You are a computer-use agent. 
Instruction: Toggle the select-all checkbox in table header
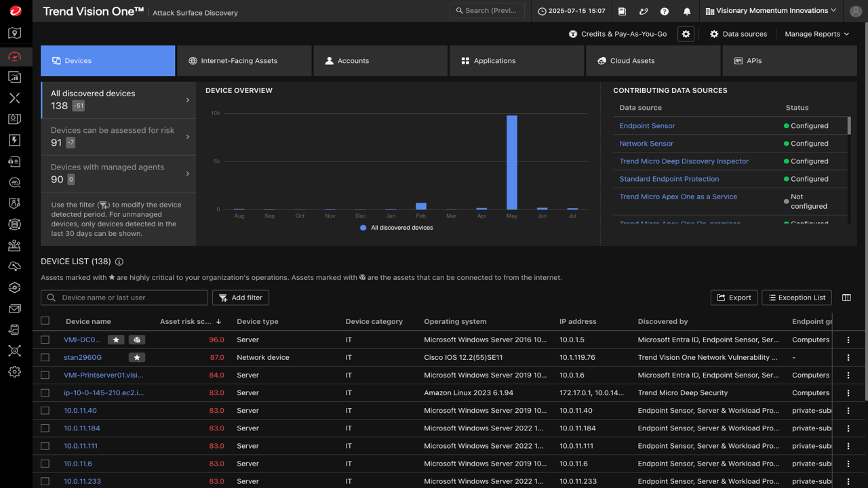coord(45,321)
